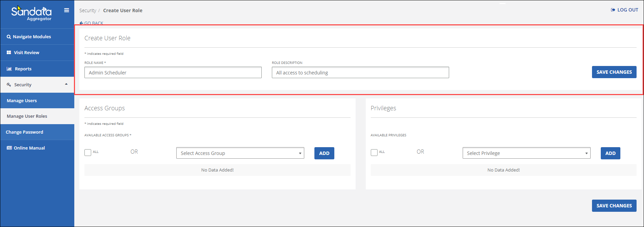Open the Select Privilege dropdown

tap(526, 153)
